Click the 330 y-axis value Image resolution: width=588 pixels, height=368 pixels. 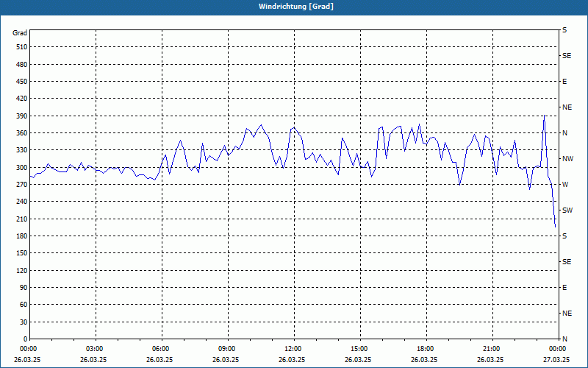pyautogui.click(x=22, y=150)
